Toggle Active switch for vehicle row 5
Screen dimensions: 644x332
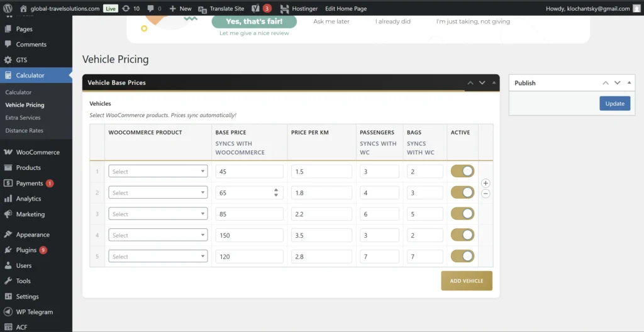[462, 256]
